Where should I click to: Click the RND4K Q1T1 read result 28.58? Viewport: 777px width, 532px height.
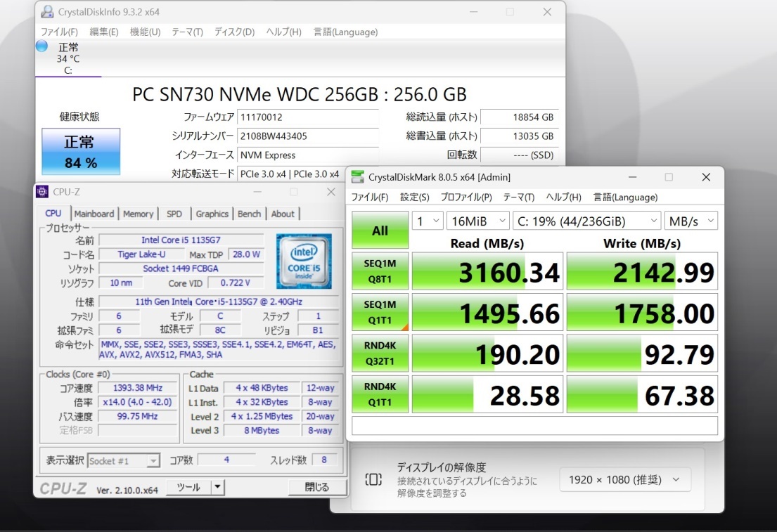tap(487, 394)
